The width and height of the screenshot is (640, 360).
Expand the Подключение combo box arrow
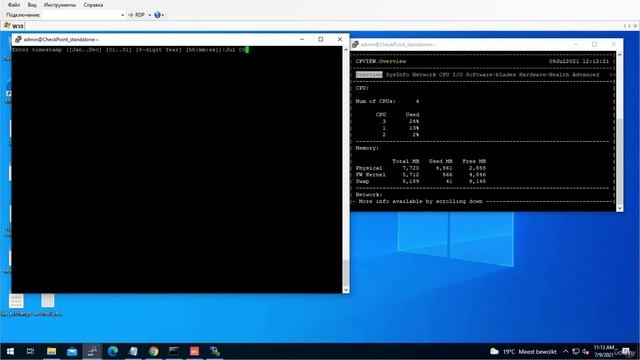pos(122,15)
